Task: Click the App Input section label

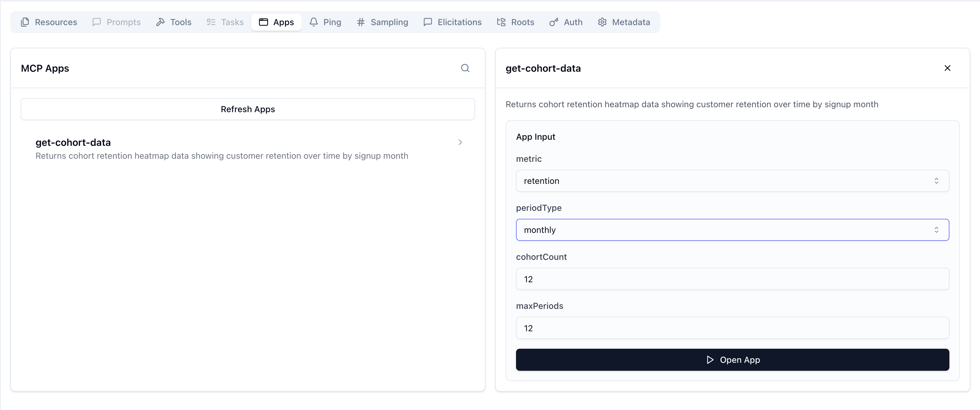Action: pyautogui.click(x=535, y=137)
